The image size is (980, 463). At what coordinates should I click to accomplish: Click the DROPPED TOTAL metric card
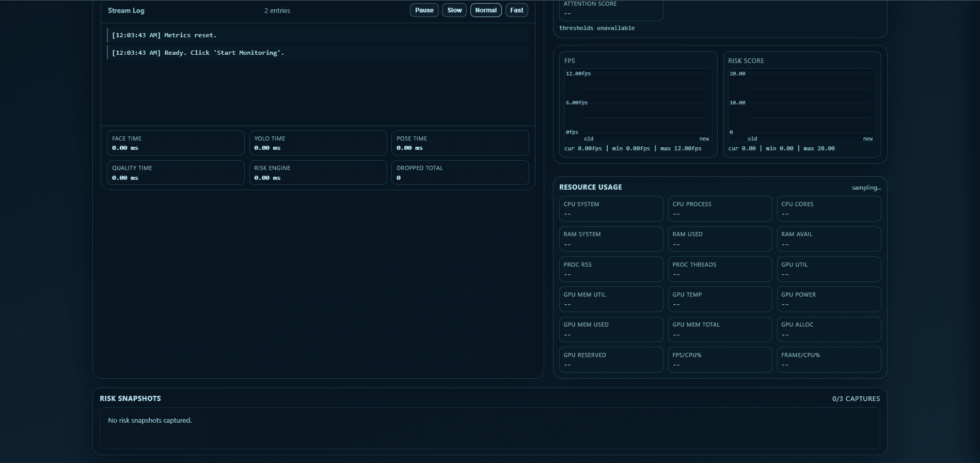(x=460, y=173)
